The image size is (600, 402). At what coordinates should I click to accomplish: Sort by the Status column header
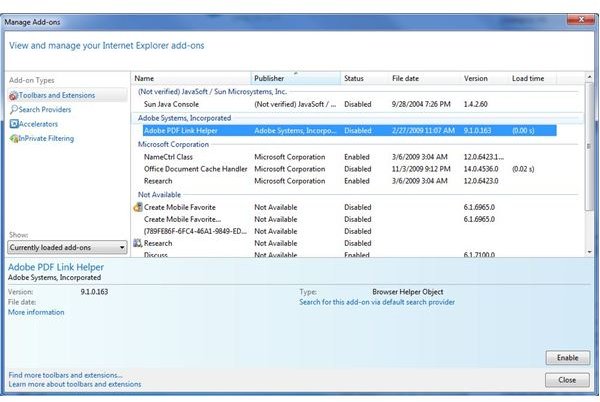364,78
